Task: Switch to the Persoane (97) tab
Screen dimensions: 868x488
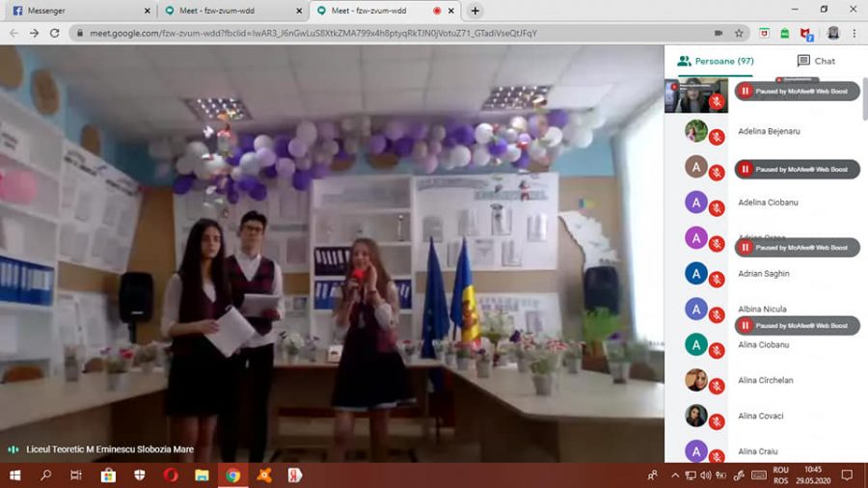Action: point(716,61)
